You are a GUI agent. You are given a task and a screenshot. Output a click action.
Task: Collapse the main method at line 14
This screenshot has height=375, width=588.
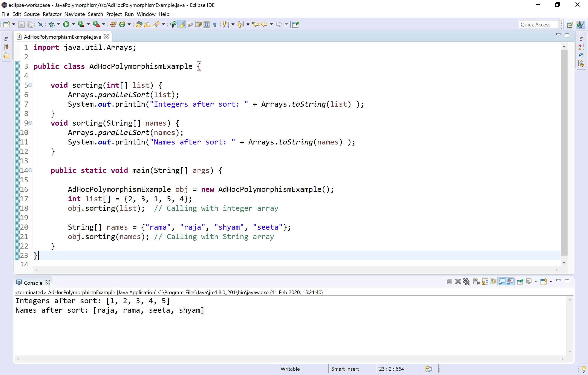(x=30, y=170)
